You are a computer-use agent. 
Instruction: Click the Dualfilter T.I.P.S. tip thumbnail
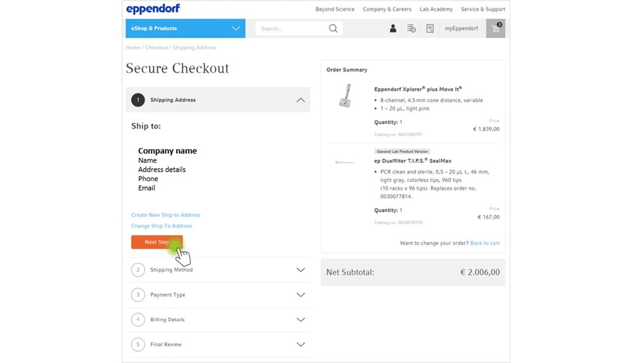345,163
